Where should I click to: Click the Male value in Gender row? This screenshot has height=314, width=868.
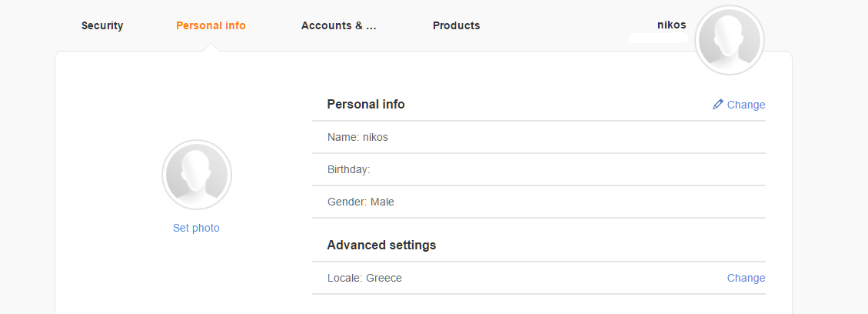(382, 202)
